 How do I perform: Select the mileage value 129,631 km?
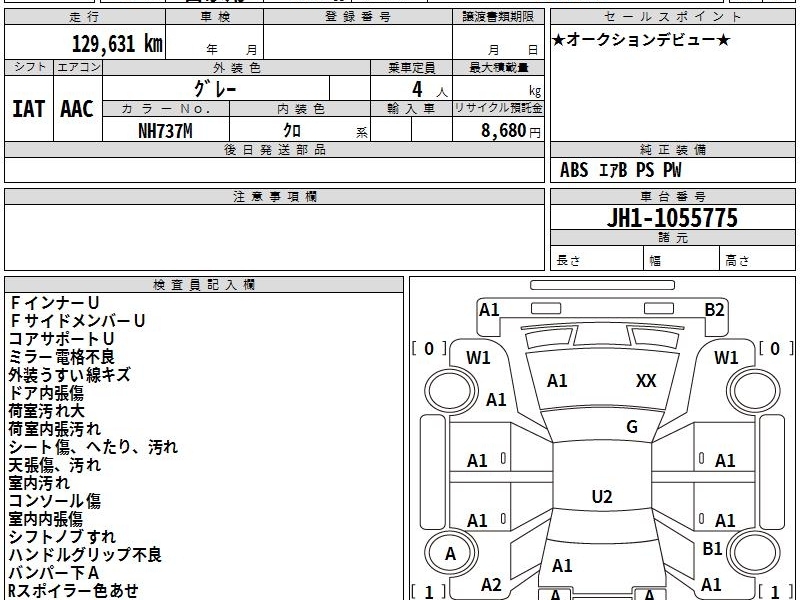[x=117, y=43]
